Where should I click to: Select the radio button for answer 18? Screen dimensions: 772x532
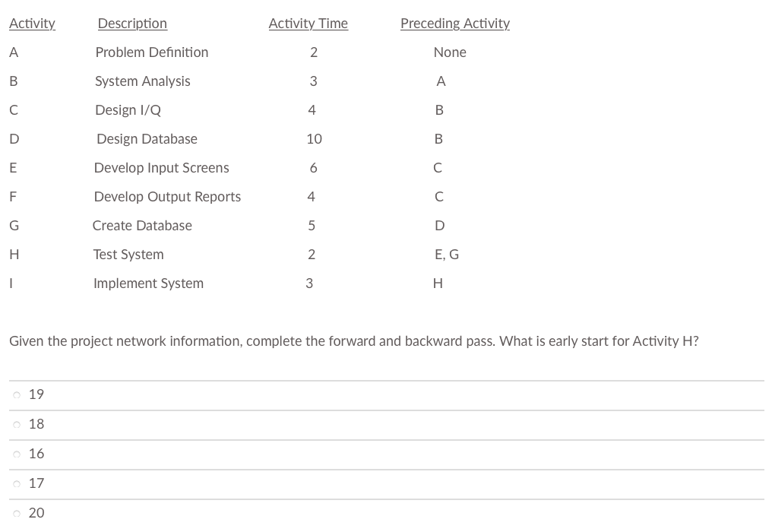coord(17,424)
